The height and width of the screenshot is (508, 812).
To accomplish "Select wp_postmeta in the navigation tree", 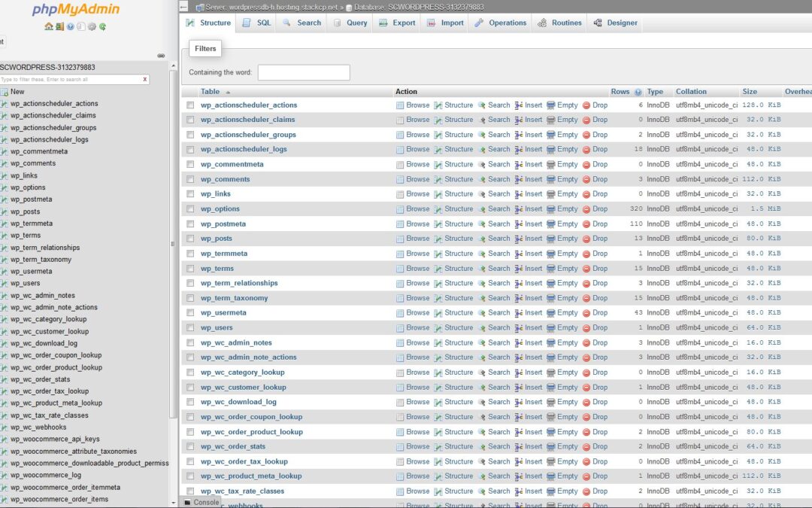I will click(x=31, y=199).
